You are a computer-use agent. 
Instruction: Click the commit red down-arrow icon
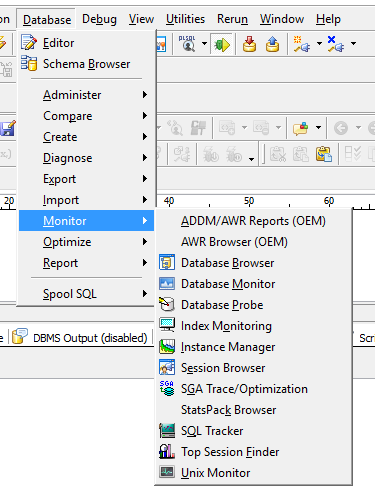[249, 44]
